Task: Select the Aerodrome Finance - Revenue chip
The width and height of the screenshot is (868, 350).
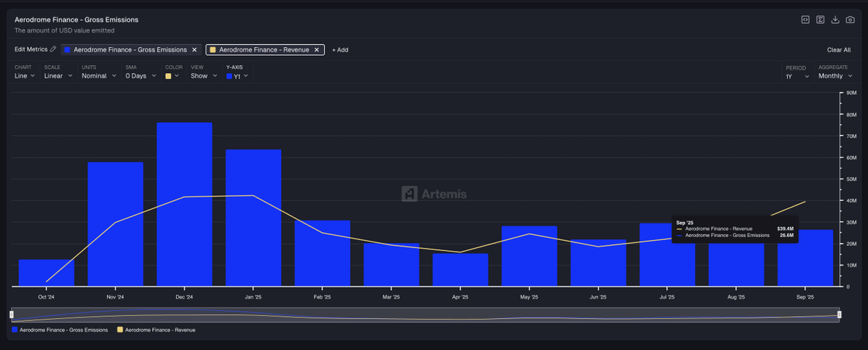Action: click(265, 50)
